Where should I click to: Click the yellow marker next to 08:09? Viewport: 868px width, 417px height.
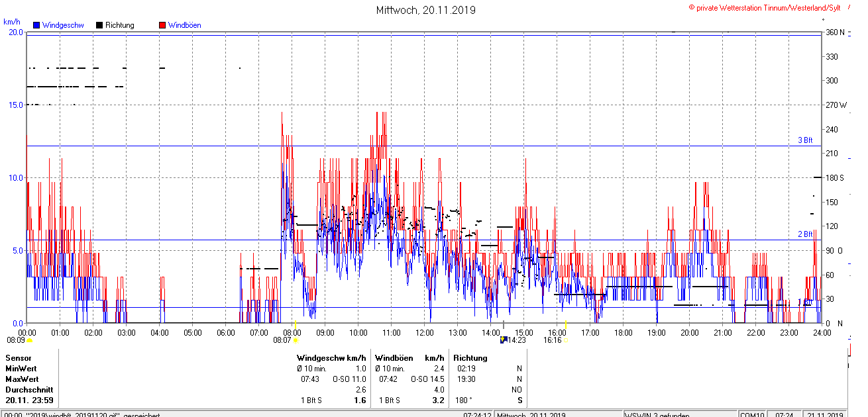29,340
